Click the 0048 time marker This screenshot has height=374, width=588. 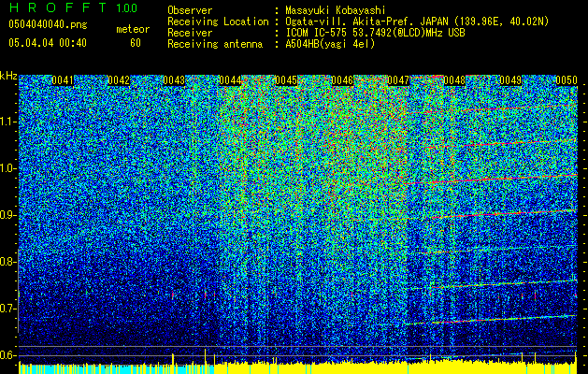[x=454, y=80]
